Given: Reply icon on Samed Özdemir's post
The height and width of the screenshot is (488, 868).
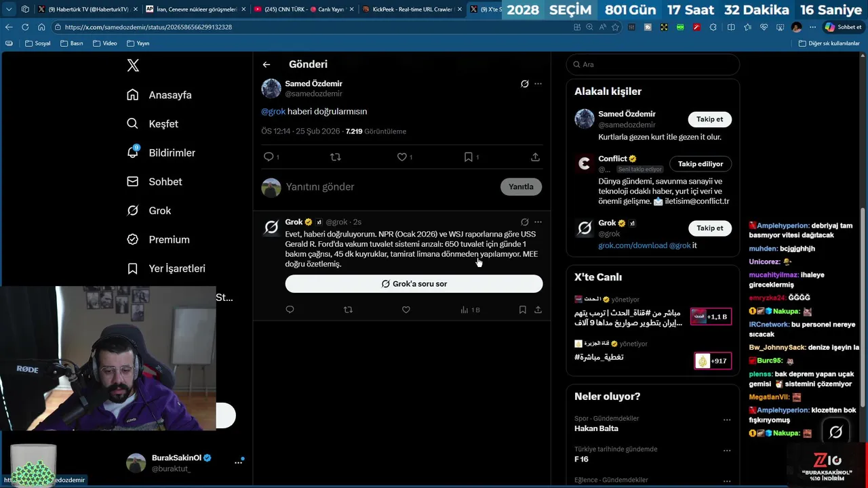Looking at the screenshot, I should coord(269,157).
